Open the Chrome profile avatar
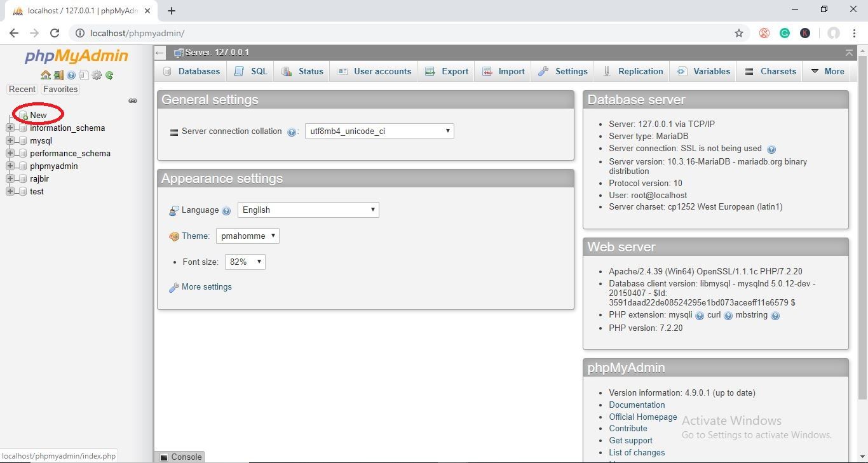The image size is (868, 463). click(x=834, y=33)
